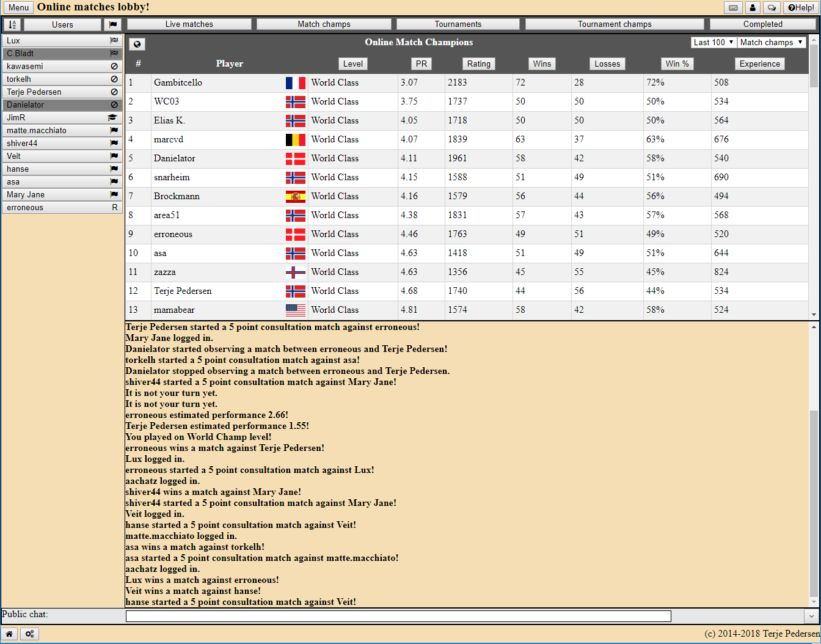Image resolution: width=821 pixels, height=644 pixels.
Task: Expand the chat dropdown arrow at bottom right
Action: [812, 617]
